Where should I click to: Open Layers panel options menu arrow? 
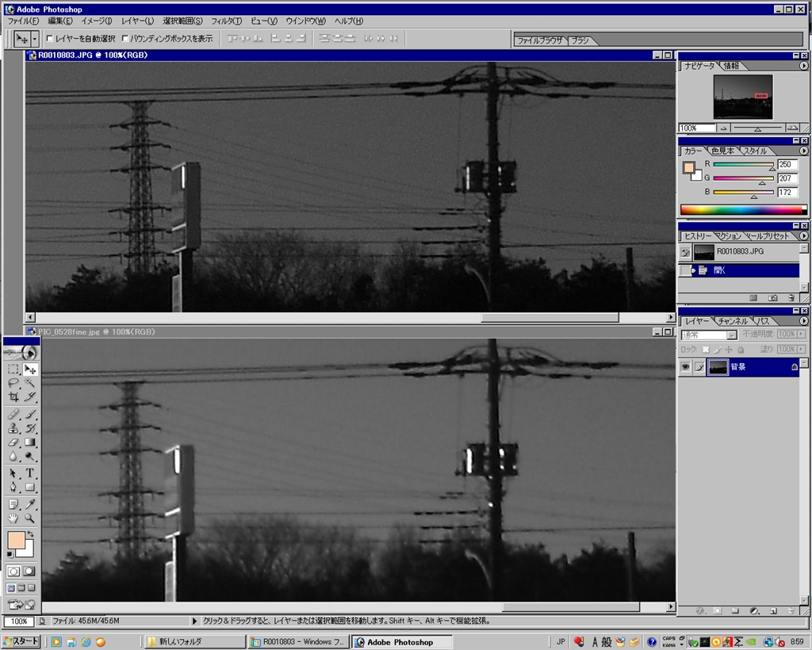click(x=803, y=321)
